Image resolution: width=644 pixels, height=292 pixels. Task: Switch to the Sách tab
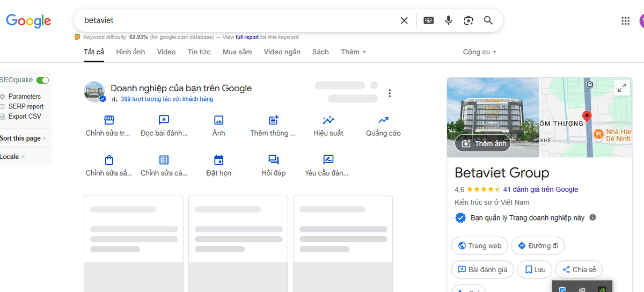point(320,52)
